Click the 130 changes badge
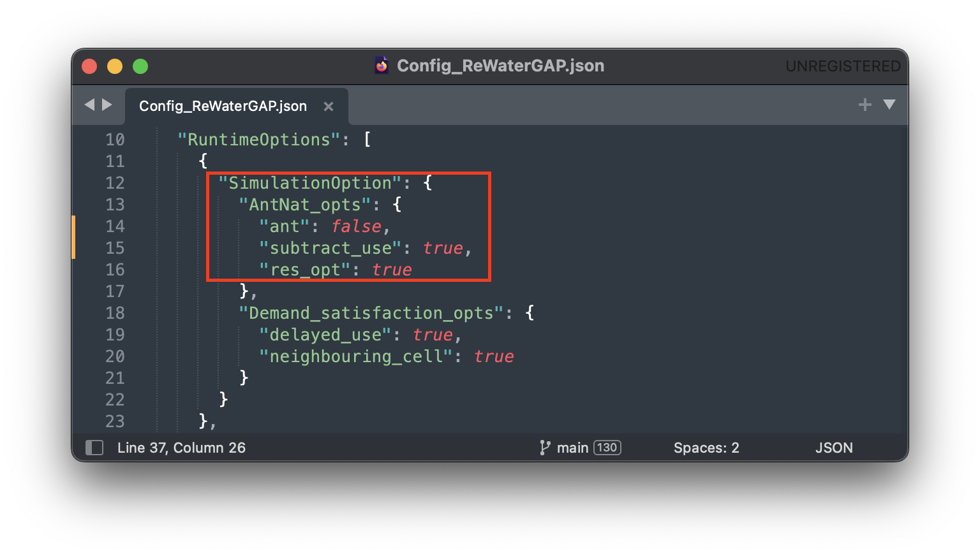Viewport: 980px width, 556px height. [x=607, y=448]
